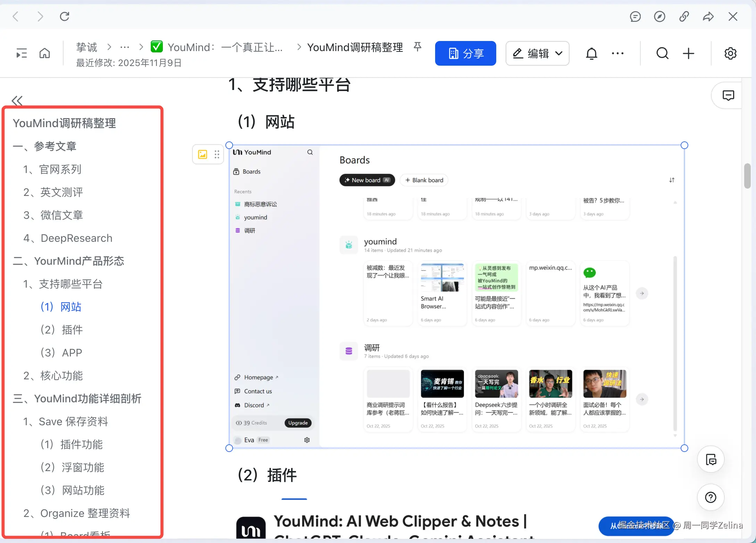Click the (1) 网站 heading in document body

pos(266,122)
